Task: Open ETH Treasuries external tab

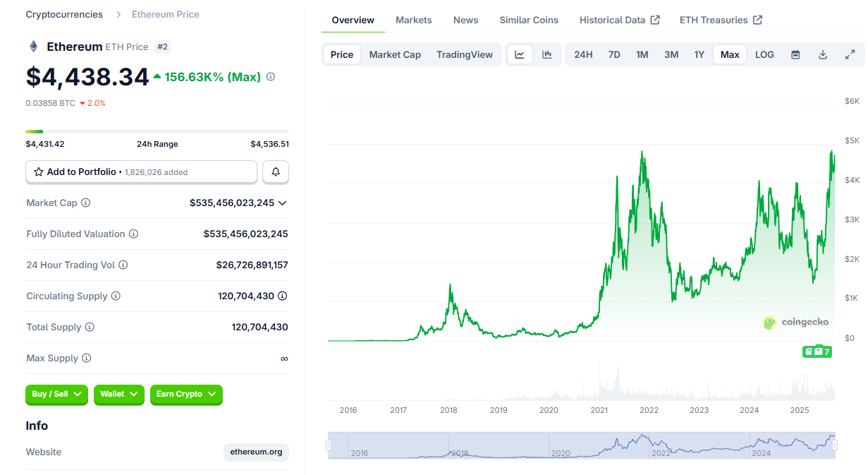Action: point(721,20)
